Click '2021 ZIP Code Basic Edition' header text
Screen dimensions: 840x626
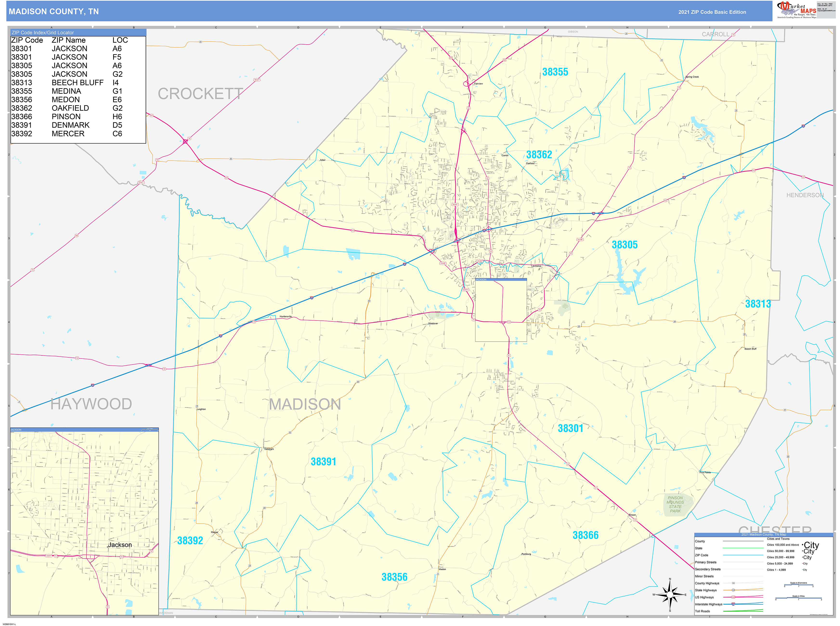(712, 12)
